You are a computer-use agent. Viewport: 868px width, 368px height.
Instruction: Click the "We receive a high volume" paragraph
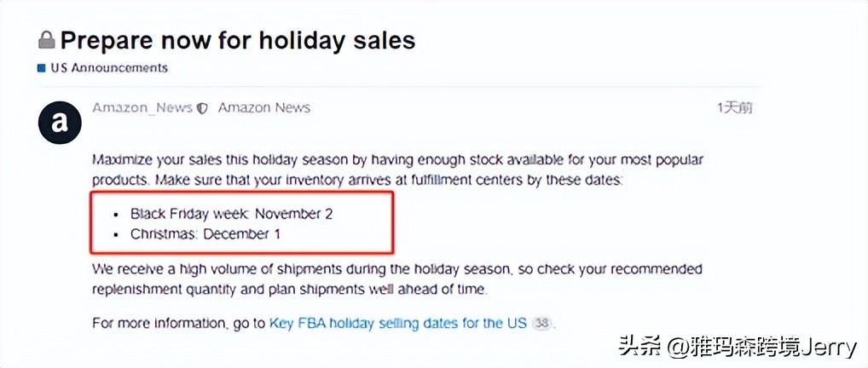point(396,269)
